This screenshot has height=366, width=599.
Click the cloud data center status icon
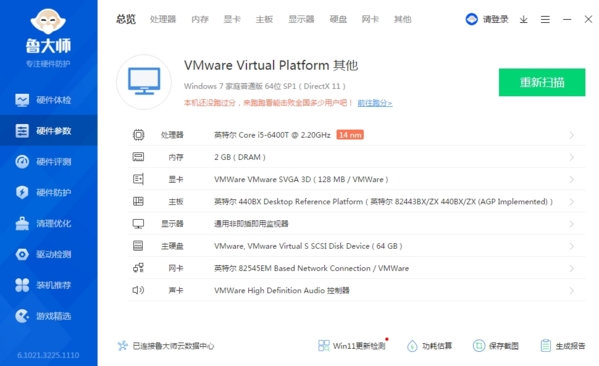123,346
